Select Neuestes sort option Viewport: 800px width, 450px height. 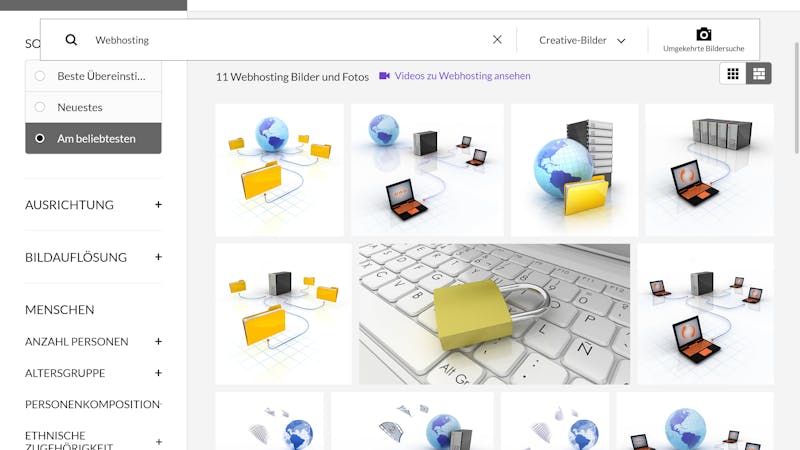tap(93, 107)
